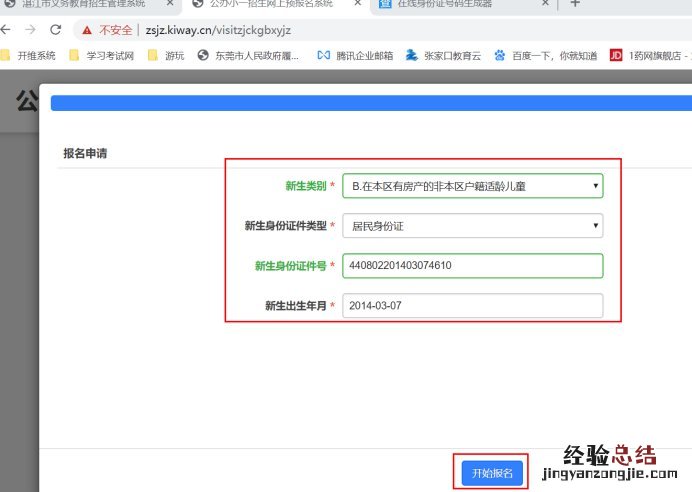Open the 学习考试网 bookmark folder

[x=101, y=55]
